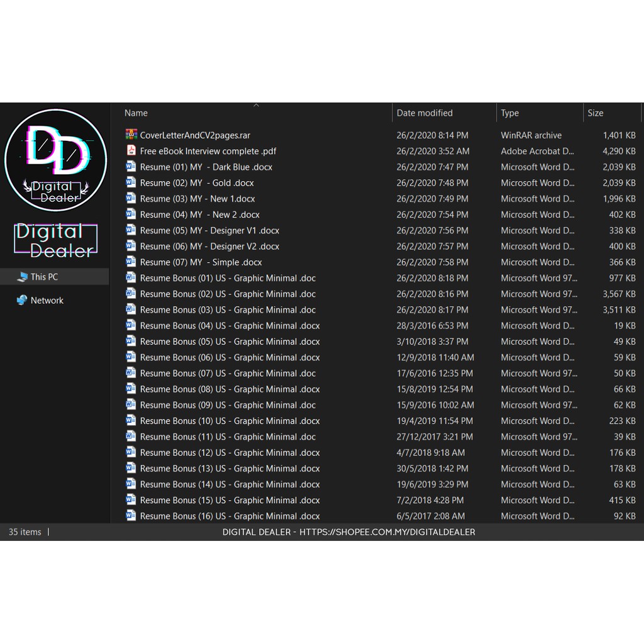644x644 pixels.
Task: Select Resume (03) MY - New 1.docx
Action: [x=197, y=199]
